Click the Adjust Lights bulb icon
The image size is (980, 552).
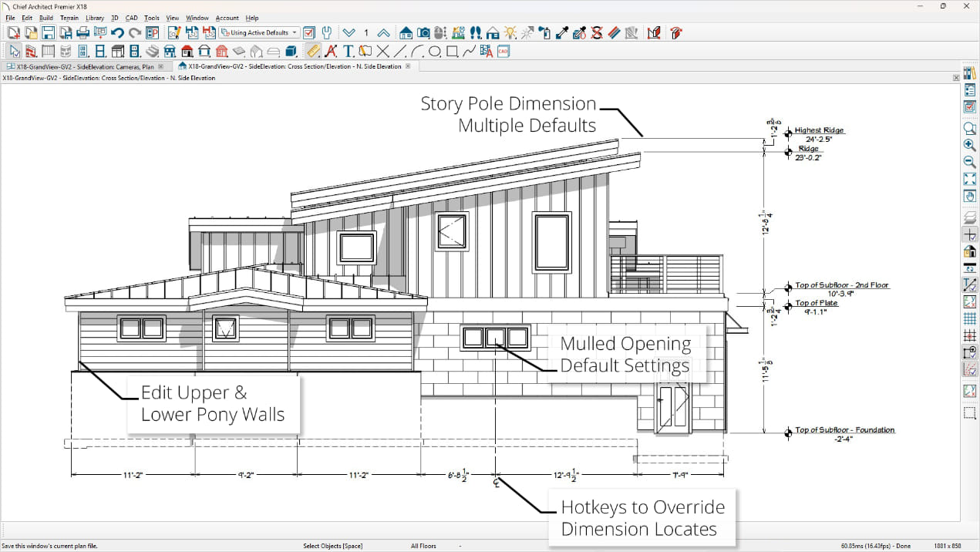510,32
